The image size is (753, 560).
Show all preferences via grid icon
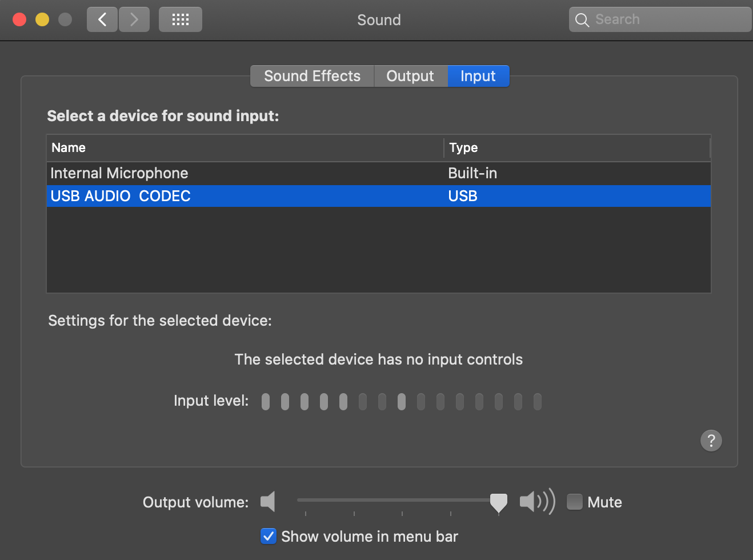click(181, 19)
